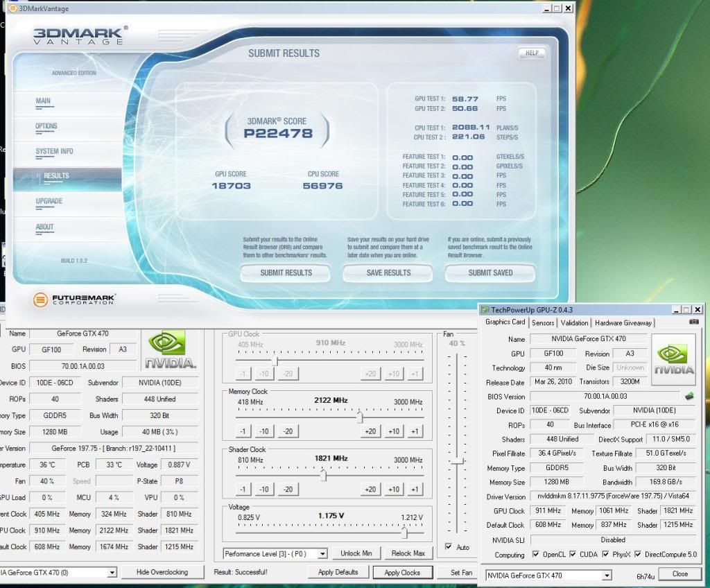Click the vertical Fan speed slider thumb

click(458, 460)
